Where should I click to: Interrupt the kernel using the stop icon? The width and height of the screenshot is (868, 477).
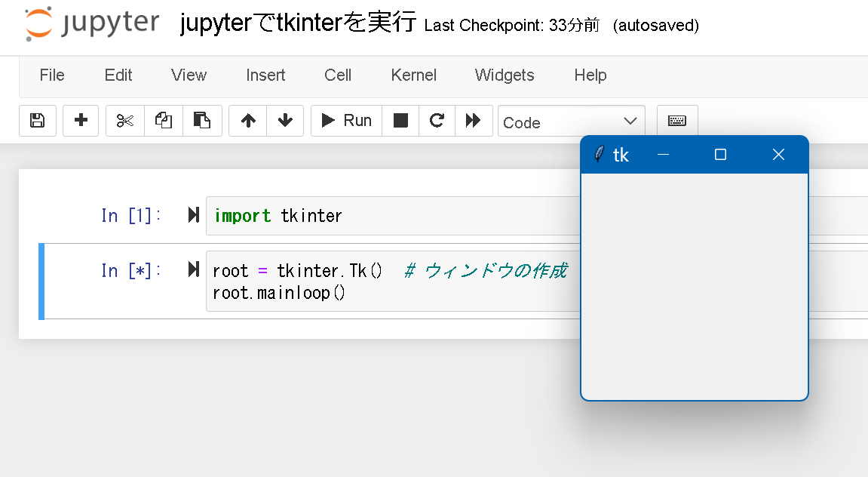[x=400, y=120]
